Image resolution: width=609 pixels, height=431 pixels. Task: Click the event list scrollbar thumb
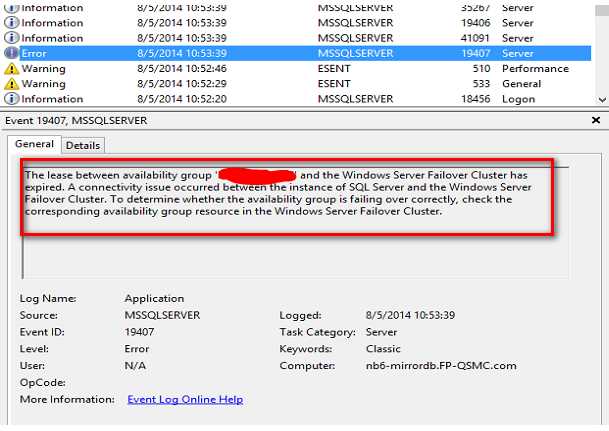[x=602, y=9]
